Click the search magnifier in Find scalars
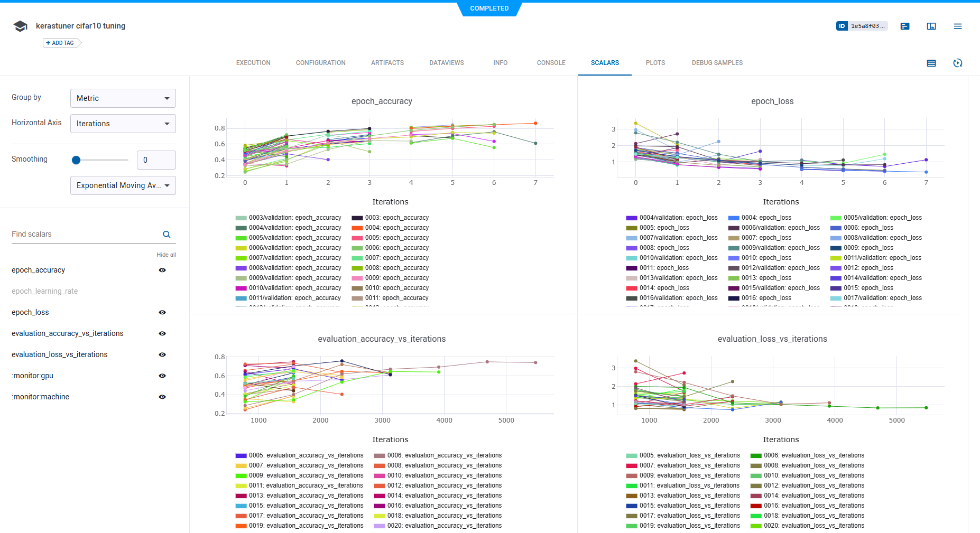 pyautogui.click(x=167, y=235)
